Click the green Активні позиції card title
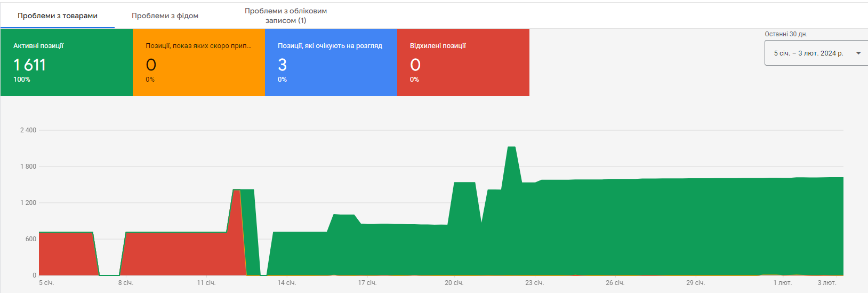868x293 pixels. [x=38, y=46]
